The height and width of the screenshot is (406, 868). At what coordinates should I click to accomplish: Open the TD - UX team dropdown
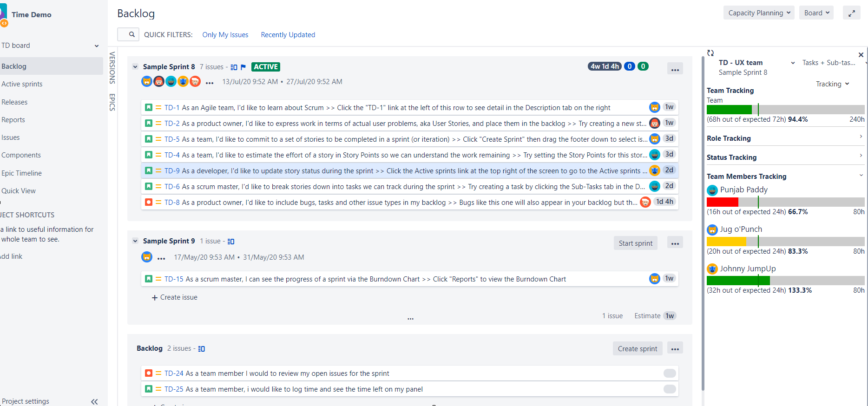click(757, 63)
